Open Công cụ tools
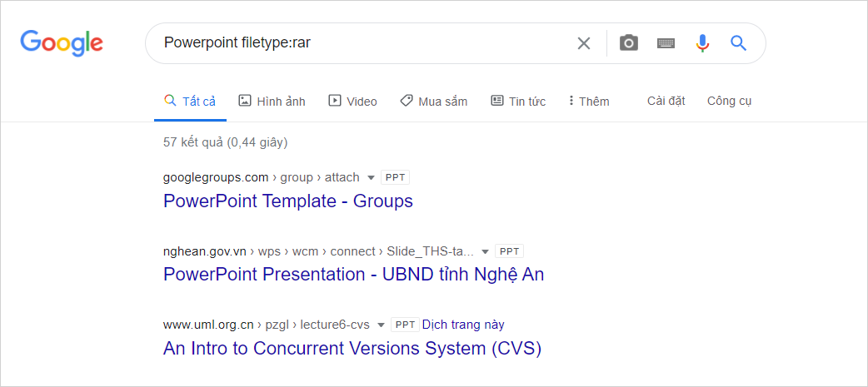868x387 pixels. [x=729, y=102]
